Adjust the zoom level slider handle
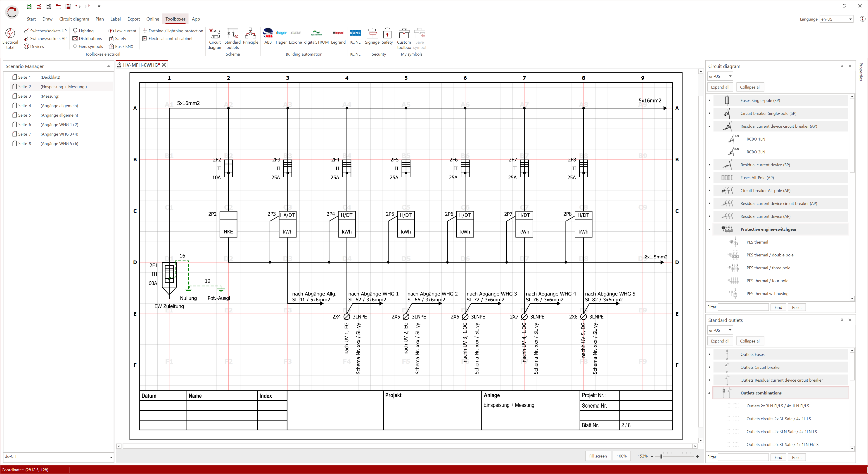Screen dimensions: 868x474 [x=662, y=457]
